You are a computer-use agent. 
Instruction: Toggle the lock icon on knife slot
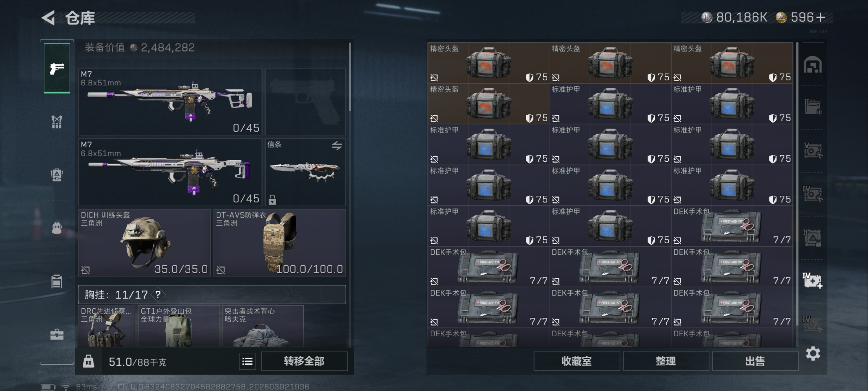272,200
